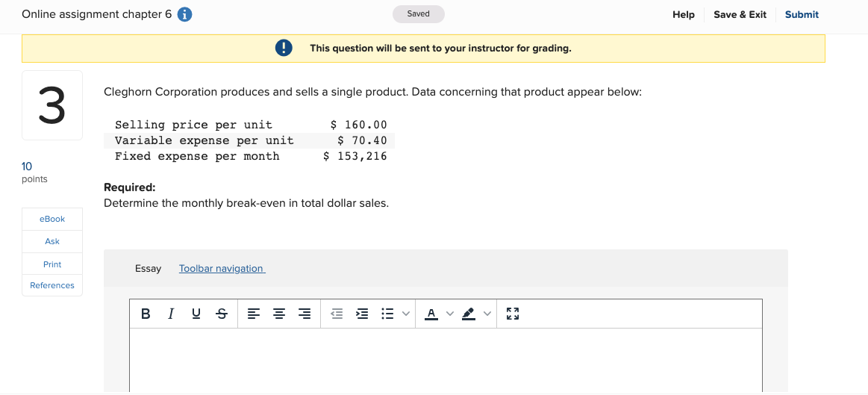The image size is (868, 395).
Task: Click the assignment info icon
Action: pyautogui.click(x=185, y=15)
